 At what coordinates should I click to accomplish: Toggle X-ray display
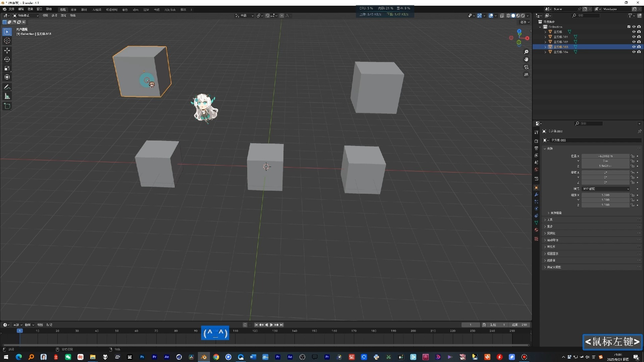click(x=502, y=16)
